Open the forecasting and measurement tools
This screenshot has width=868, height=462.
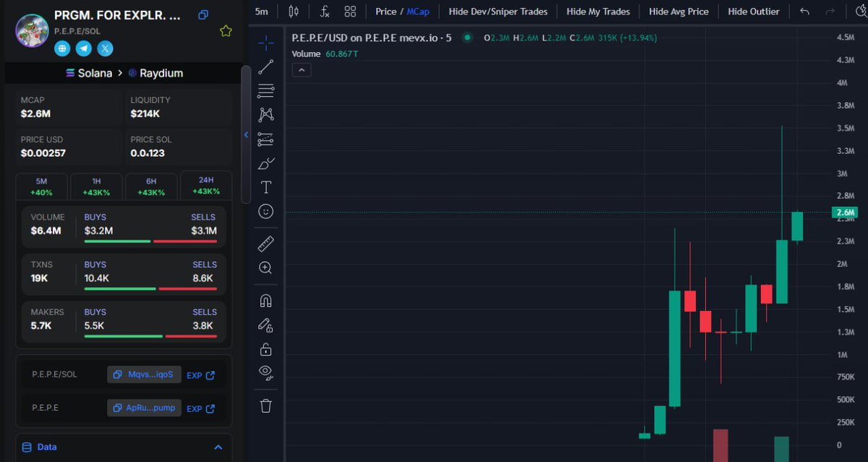[266, 139]
